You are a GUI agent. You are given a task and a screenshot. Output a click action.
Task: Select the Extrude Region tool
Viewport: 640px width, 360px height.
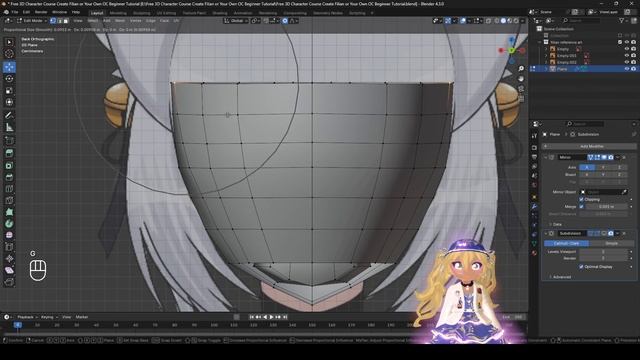(x=9, y=153)
